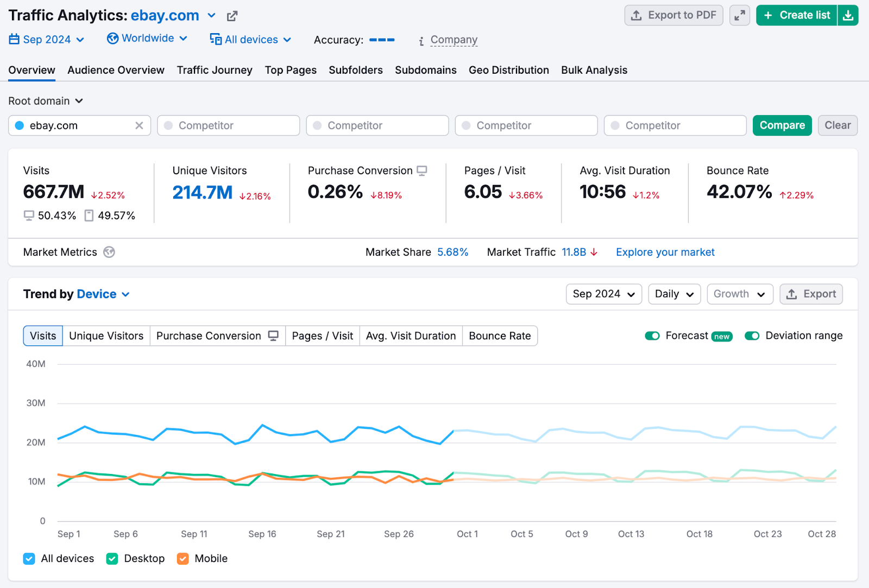Click the Compare button
The height and width of the screenshot is (588, 869).
click(782, 125)
